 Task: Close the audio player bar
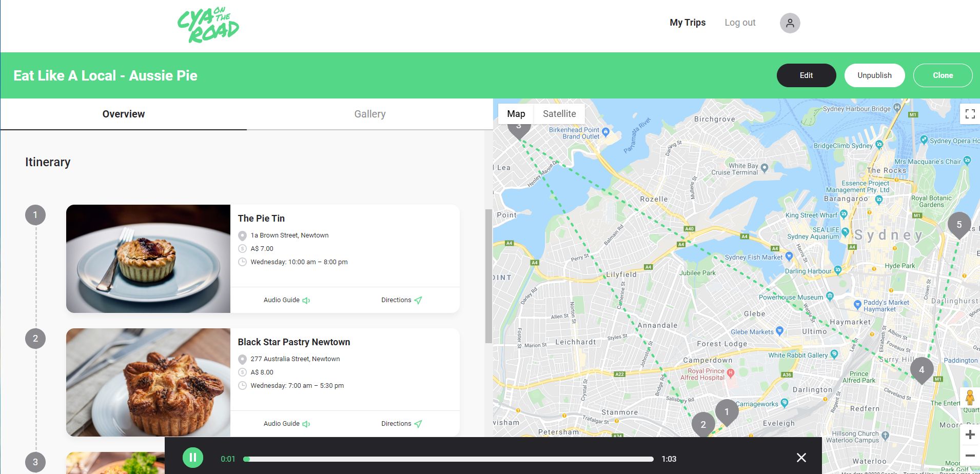801,458
